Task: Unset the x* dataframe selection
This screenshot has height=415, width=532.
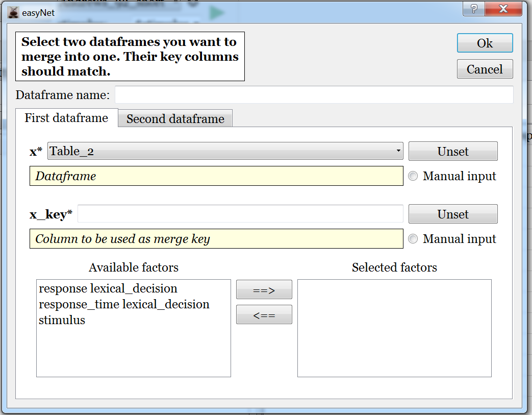Action: 452,152
